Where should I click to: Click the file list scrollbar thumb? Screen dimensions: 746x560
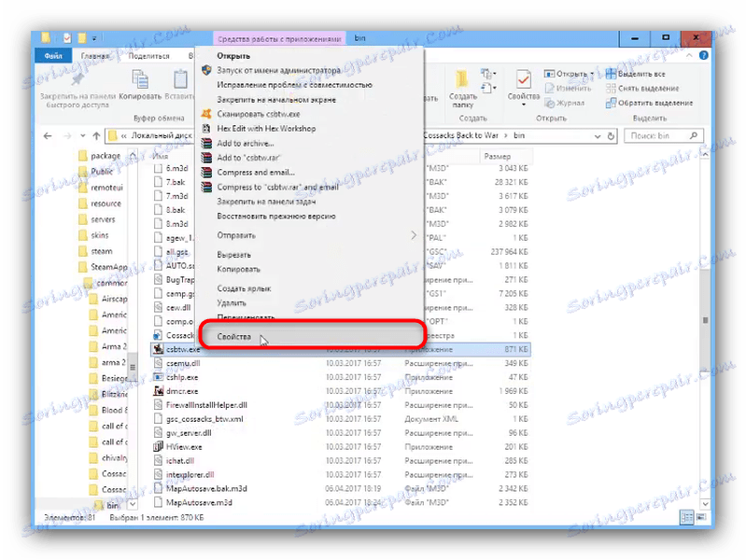[x=705, y=320]
